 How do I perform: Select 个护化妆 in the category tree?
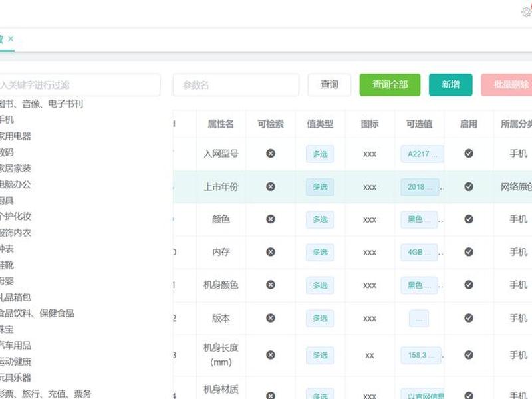pos(15,217)
